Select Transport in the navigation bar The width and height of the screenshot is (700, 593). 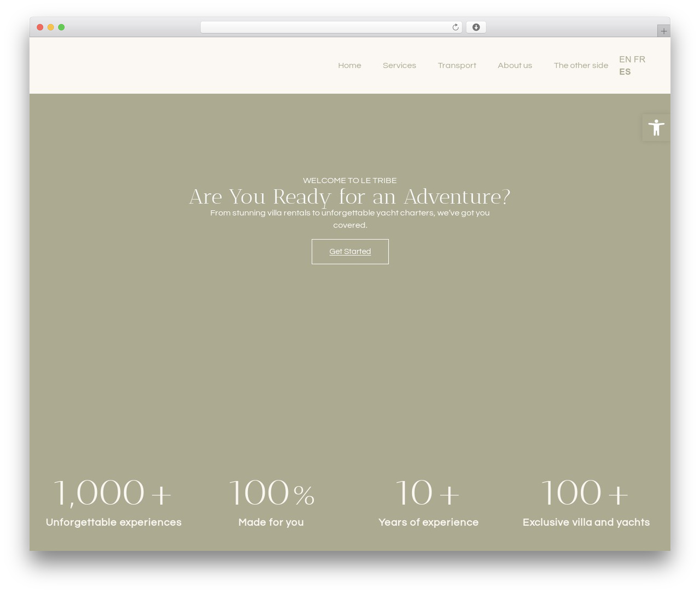click(457, 65)
